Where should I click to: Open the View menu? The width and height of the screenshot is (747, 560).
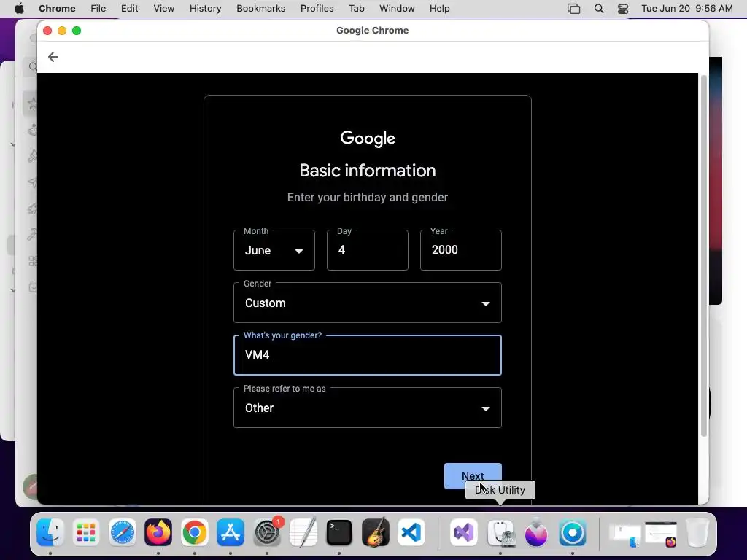coord(164,9)
